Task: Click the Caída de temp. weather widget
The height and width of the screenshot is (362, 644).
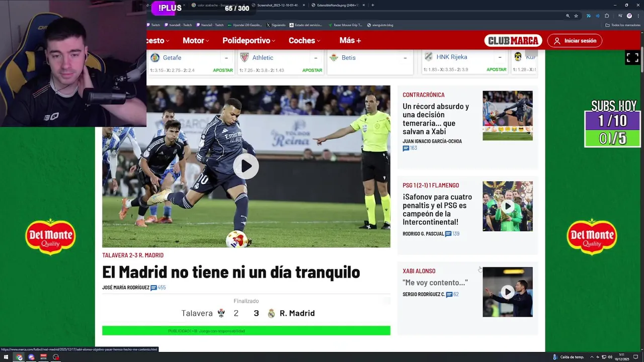Action: 568,357
